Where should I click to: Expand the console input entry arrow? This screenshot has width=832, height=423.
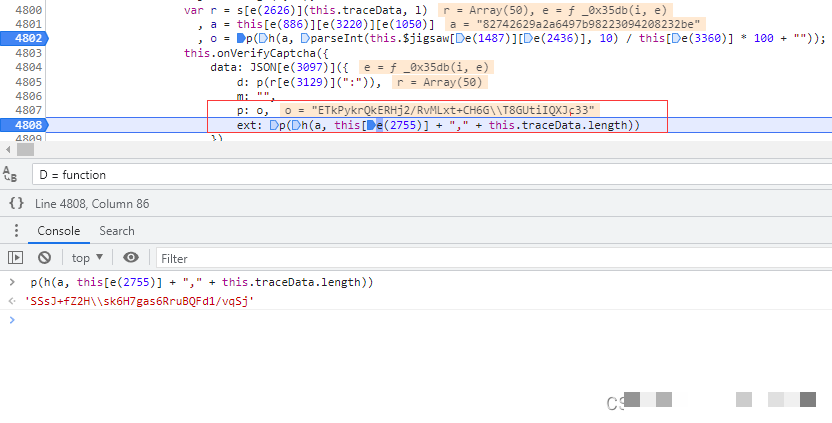(x=10, y=283)
